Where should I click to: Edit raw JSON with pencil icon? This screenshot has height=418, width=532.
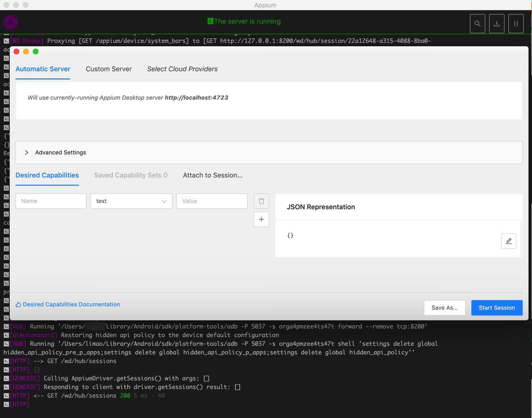click(508, 241)
